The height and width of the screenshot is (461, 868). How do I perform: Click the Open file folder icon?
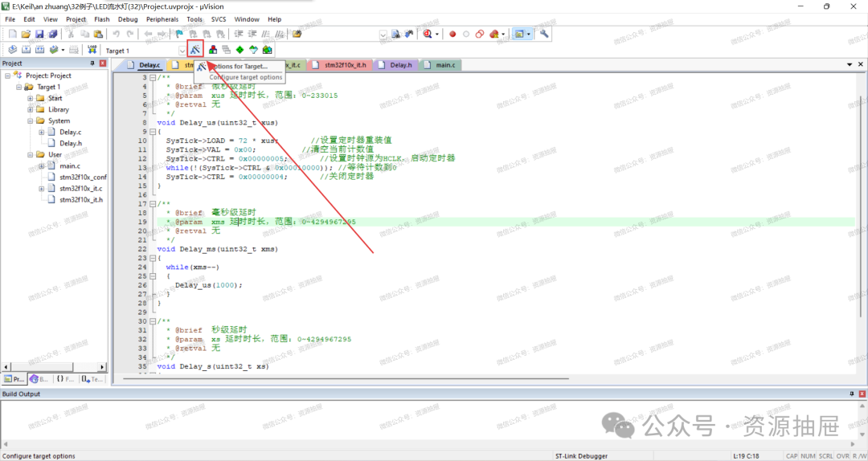click(x=26, y=35)
